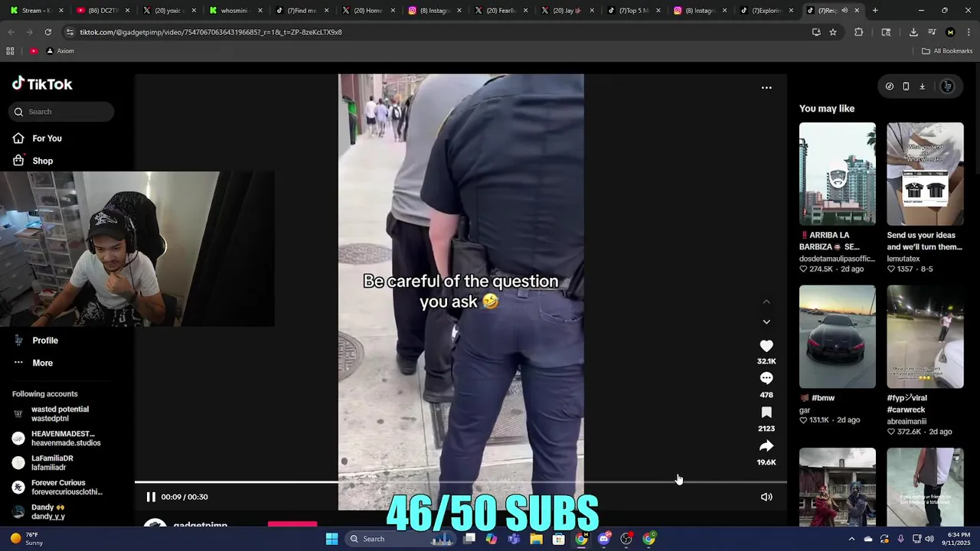Open File Explorer from the taskbar
The height and width of the screenshot is (551, 980).
coord(537,539)
